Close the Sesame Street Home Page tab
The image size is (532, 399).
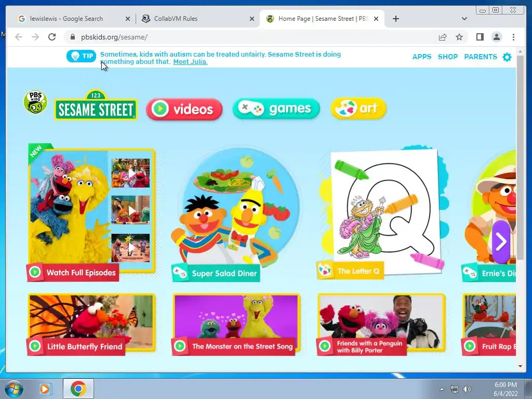(x=376, y=19)
